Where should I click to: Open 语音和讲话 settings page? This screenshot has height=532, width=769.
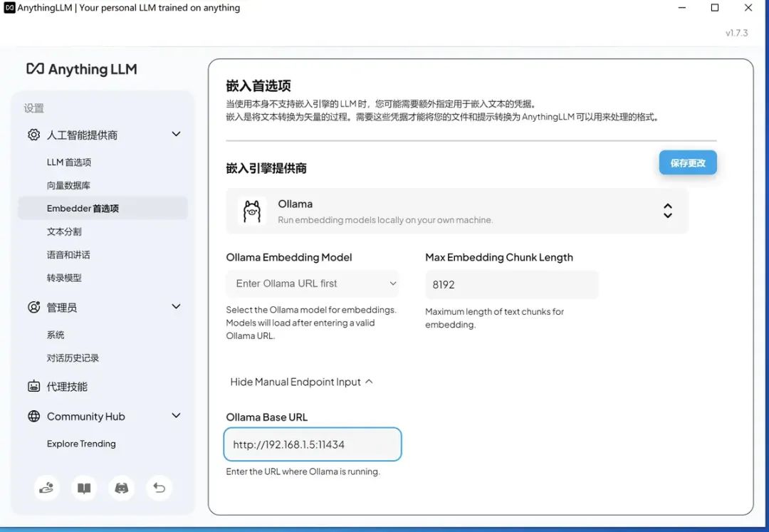pos(68,254)
